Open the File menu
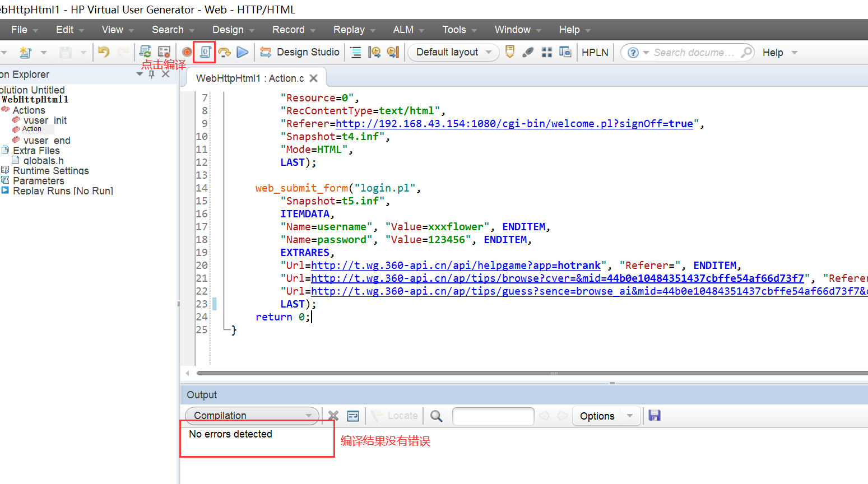The width and height of the screenshot is (868, 484). [25, 30]
